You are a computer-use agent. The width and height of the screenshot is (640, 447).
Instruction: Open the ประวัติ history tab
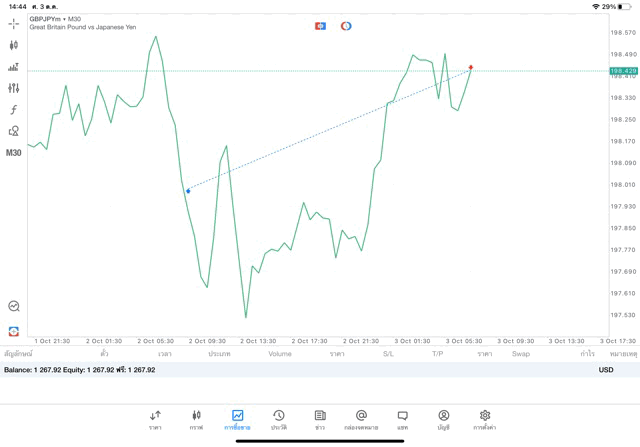[x=278, y=419]
